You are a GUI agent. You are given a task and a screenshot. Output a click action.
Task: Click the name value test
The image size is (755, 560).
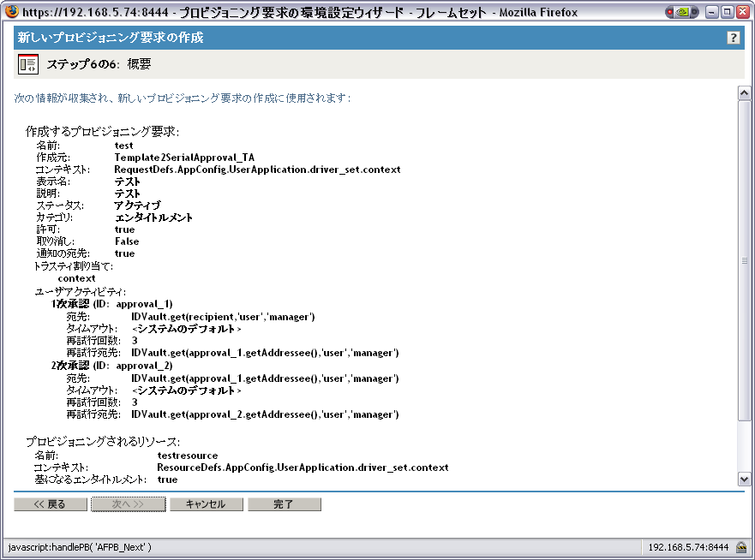(123, 146)
